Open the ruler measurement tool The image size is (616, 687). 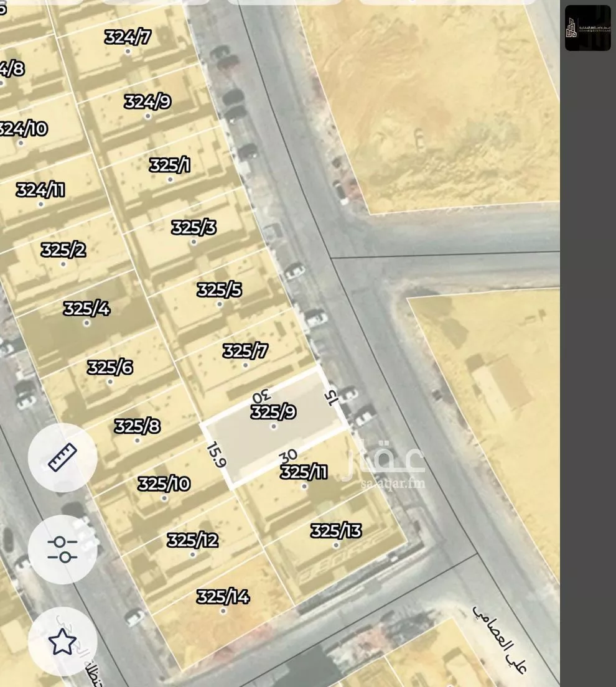coord(63,457)
